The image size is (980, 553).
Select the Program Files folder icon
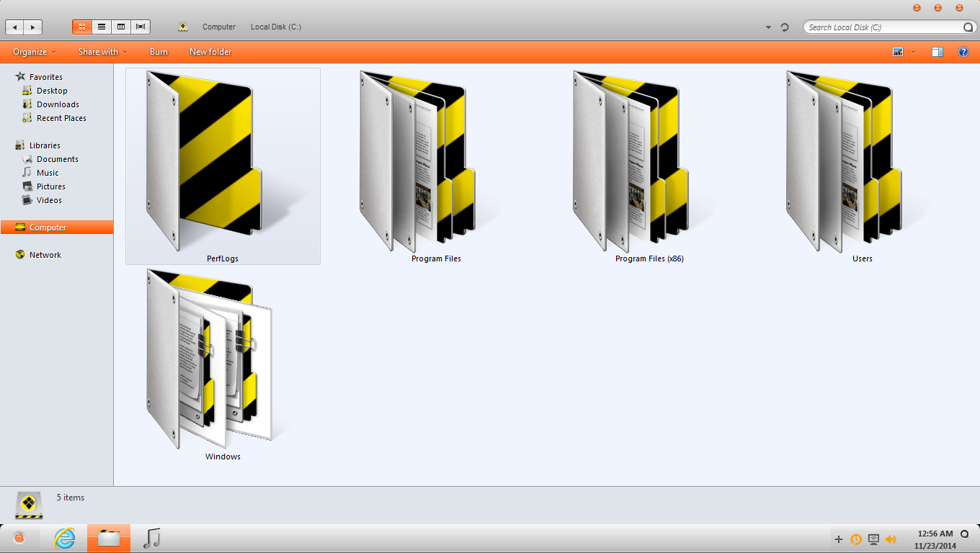tap(416, 161)
